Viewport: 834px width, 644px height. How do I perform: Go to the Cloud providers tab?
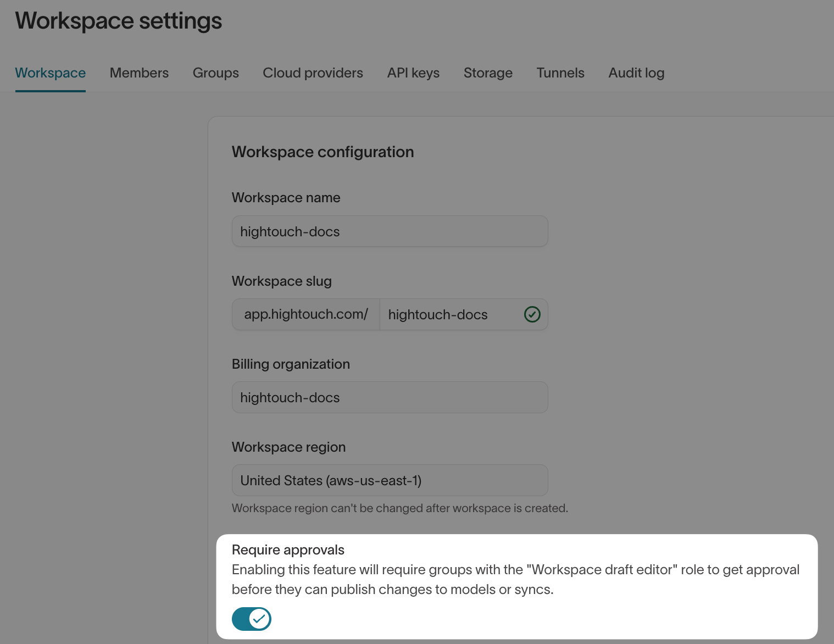[x=313, y=73]
